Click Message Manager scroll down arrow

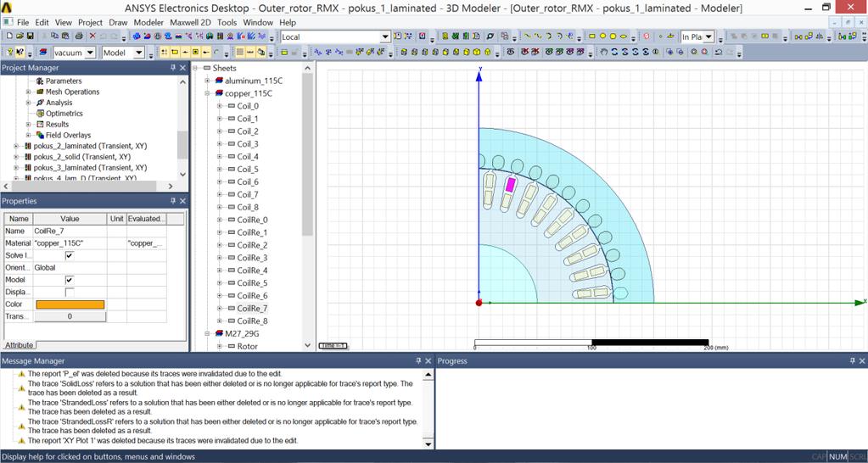pos(428,443)
